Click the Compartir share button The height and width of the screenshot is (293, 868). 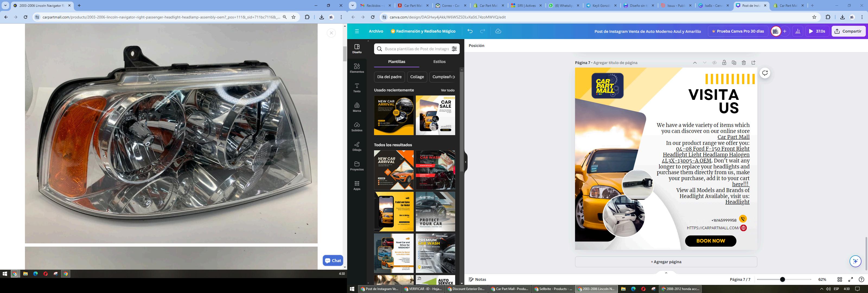(x=848, y=31)
